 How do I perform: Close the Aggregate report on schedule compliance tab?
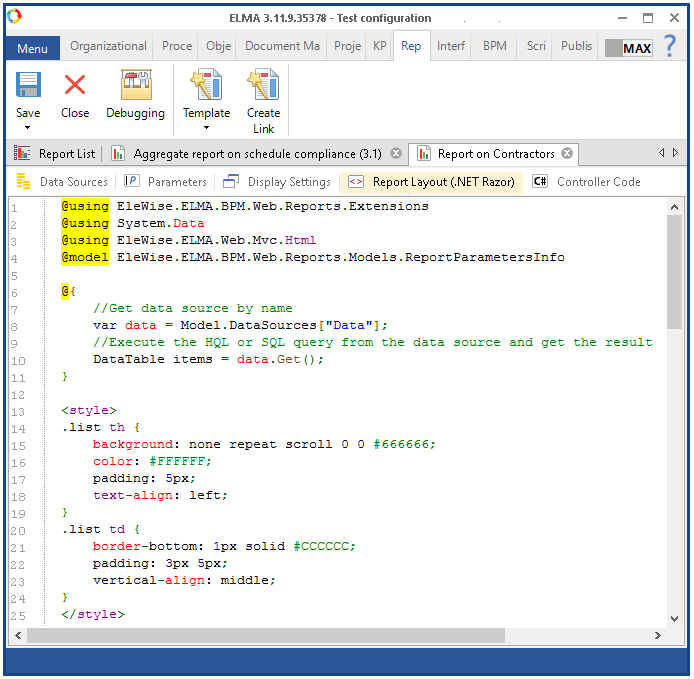396,154
